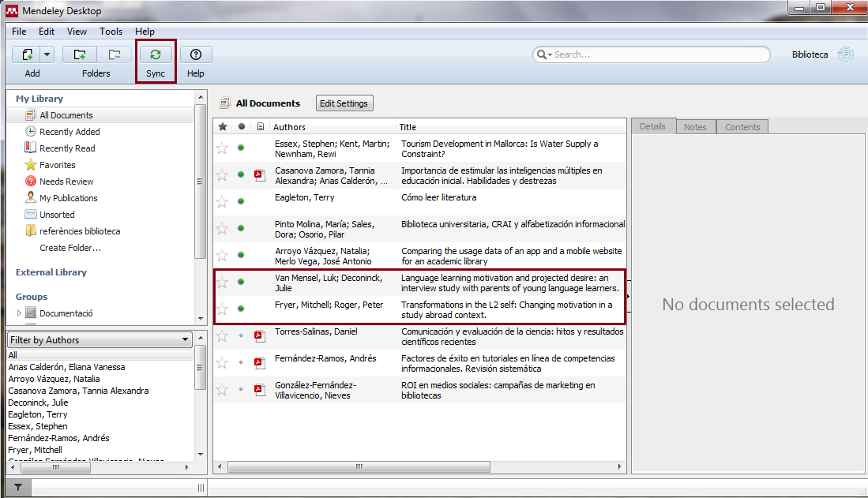Viewport: 868px width, 498px height.
Task: Filter by author Arias Calderón, Eliana Vanessa
Action: click(66, 367)
